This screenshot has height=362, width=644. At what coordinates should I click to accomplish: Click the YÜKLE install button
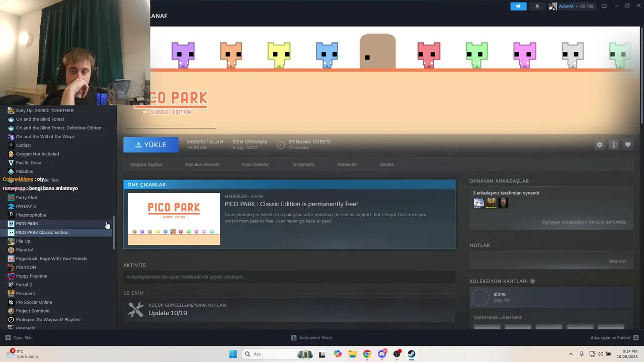point(151,145)
